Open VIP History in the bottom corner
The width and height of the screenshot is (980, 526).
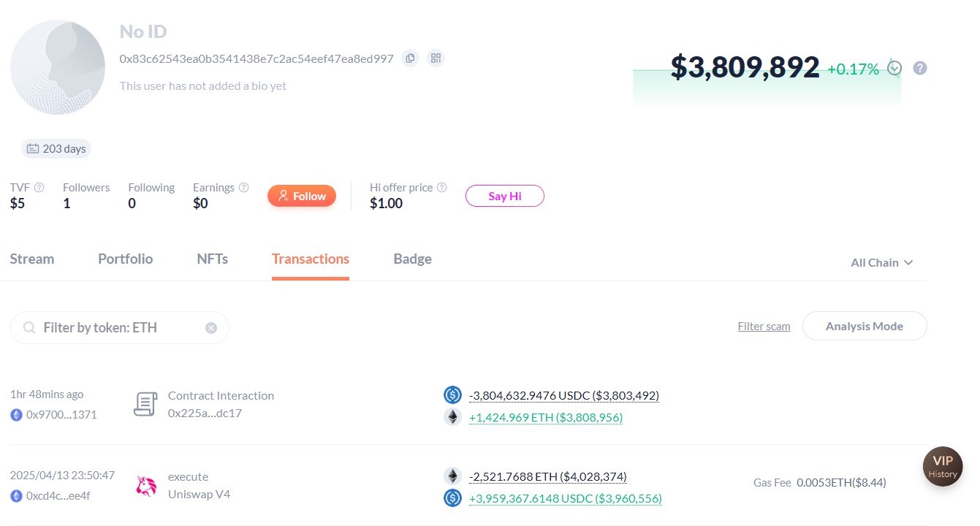click(x=942, y=466)
